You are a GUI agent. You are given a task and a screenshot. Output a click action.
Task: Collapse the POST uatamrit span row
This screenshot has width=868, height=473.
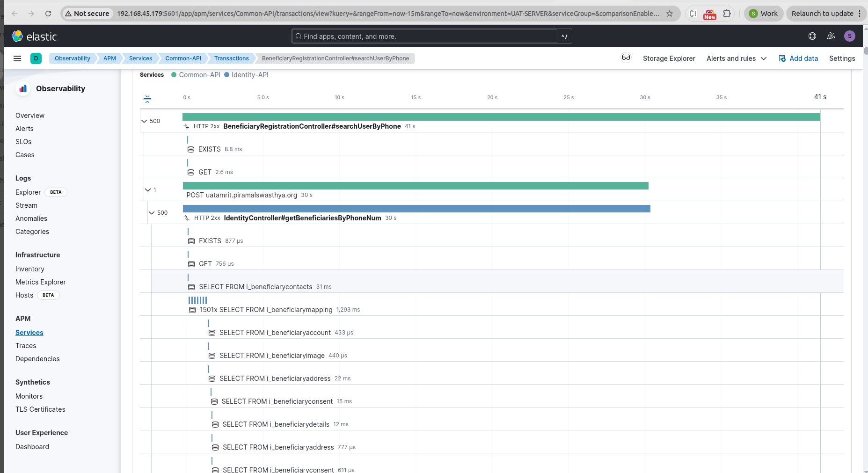pos(148,190)
